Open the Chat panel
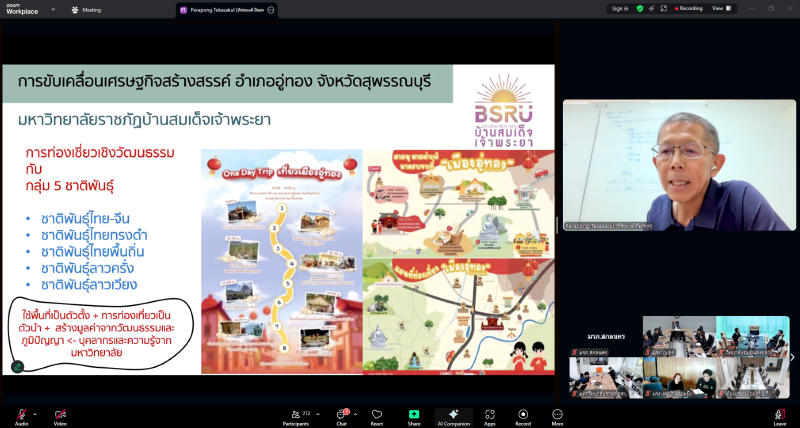 (x=341, y=414)
